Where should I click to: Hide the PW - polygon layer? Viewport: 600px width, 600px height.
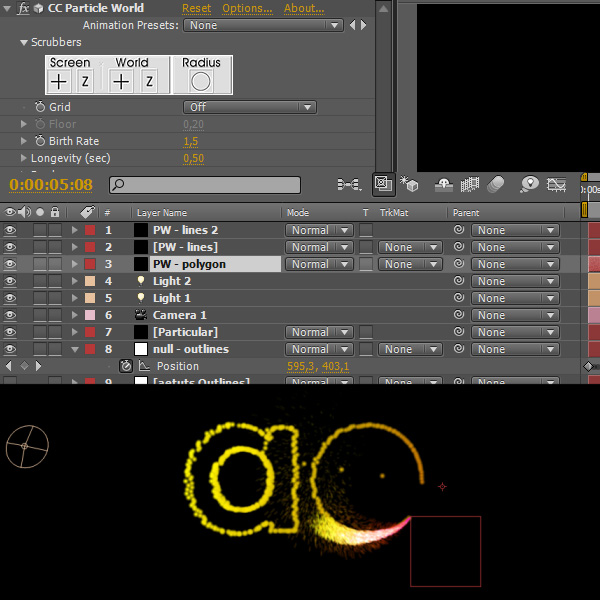[x=10, y=264]
